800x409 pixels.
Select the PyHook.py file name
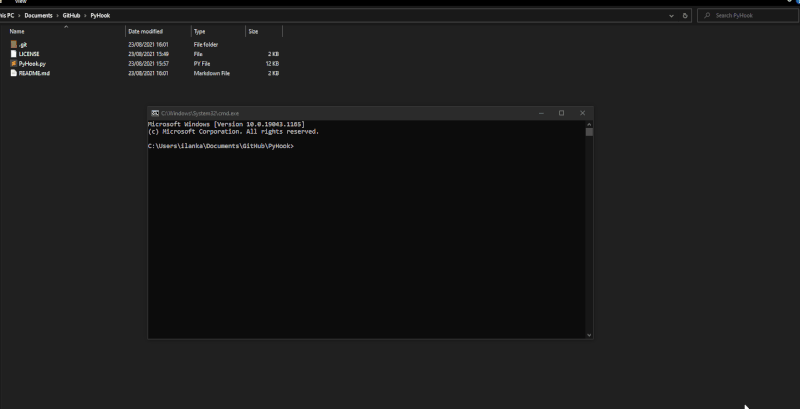[x=32, y=63]
